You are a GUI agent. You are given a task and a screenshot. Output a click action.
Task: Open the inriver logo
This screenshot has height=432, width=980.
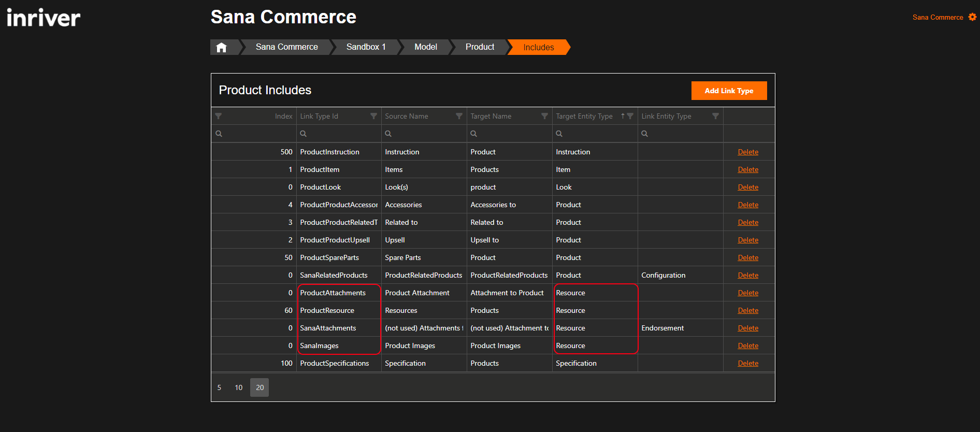click(x=44, y=18)
